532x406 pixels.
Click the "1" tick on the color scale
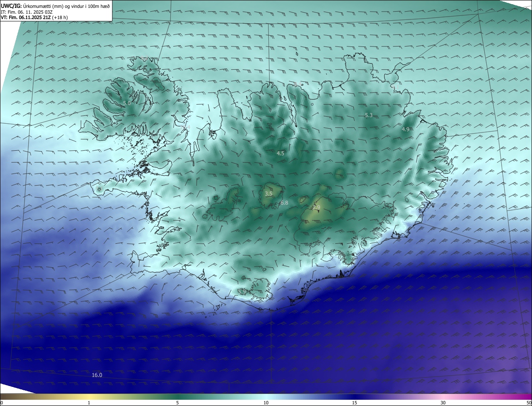point(89,403)
